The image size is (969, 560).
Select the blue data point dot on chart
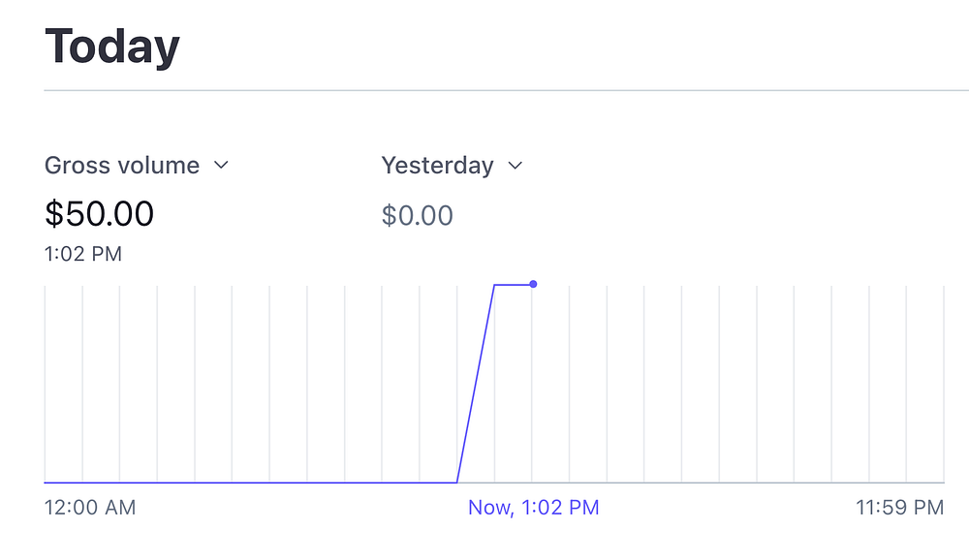pyautogui.click(x=533, y=284)
